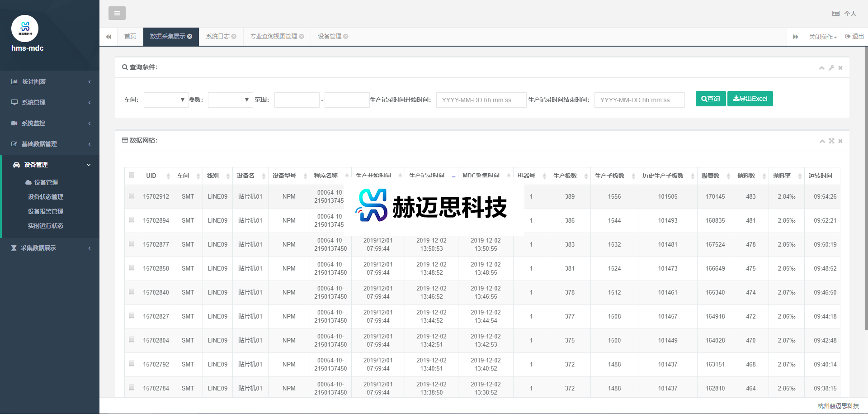Focus the second 范围 range input
Image resolution: width=868 pixels, height=414 pixels.
pyautogui.click(x=347, y=100)
